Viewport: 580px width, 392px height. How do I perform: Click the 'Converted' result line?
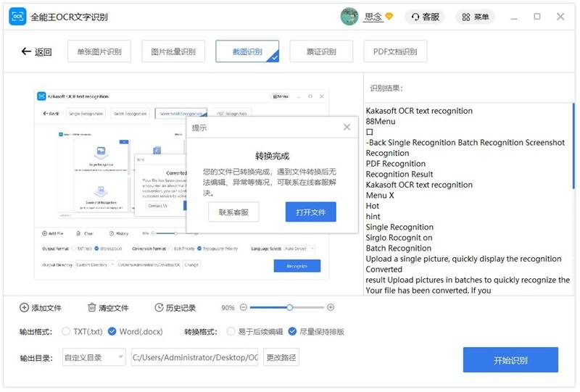(x=384, y=270)
